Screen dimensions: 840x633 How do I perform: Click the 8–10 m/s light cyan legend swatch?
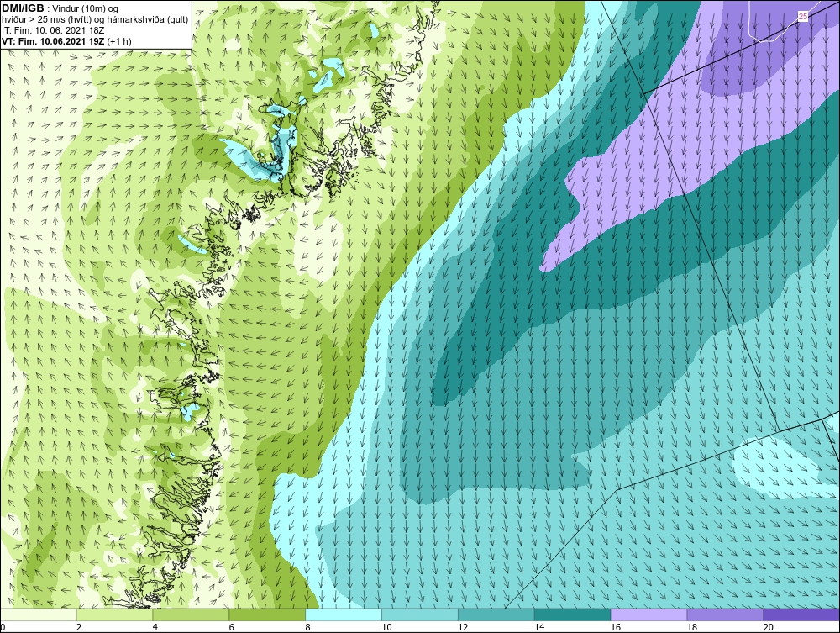[344, 615]
